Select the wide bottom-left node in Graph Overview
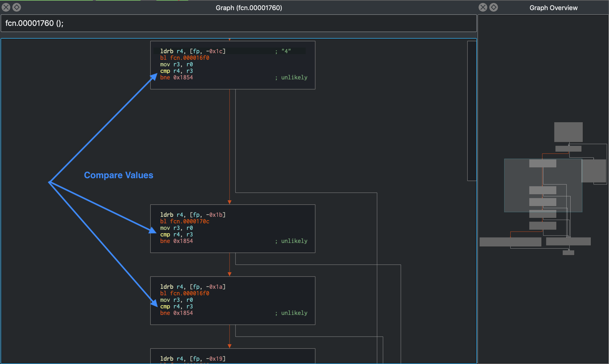The height and width of the screenshot is (364, 609). [x=510, y=242]
